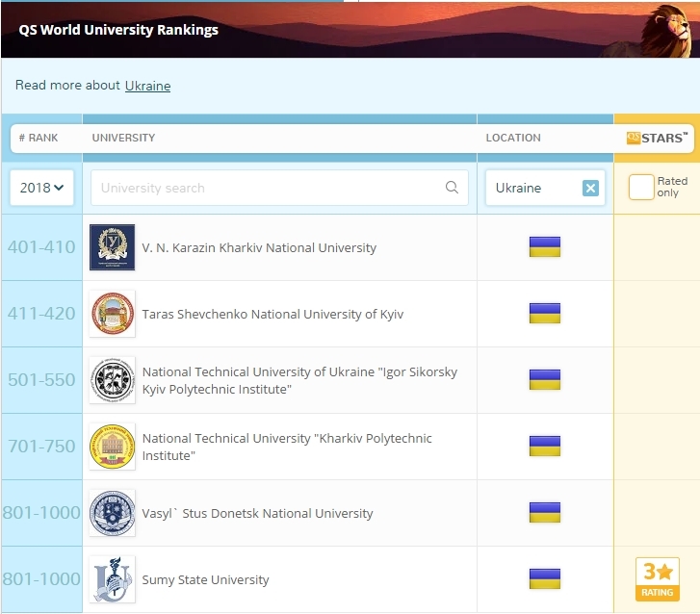Toggle the Rated only checkbox
Viewport: 700px width, 614px height.
coord(641,187)
